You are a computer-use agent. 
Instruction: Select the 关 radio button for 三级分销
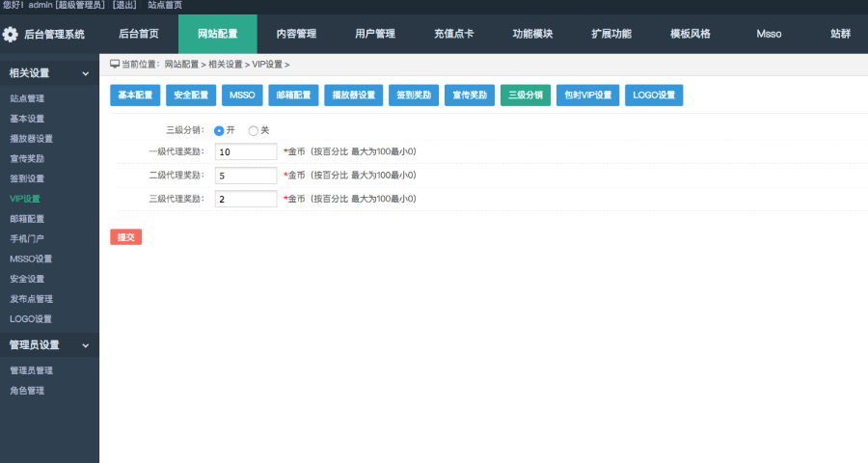pos(253,131)
